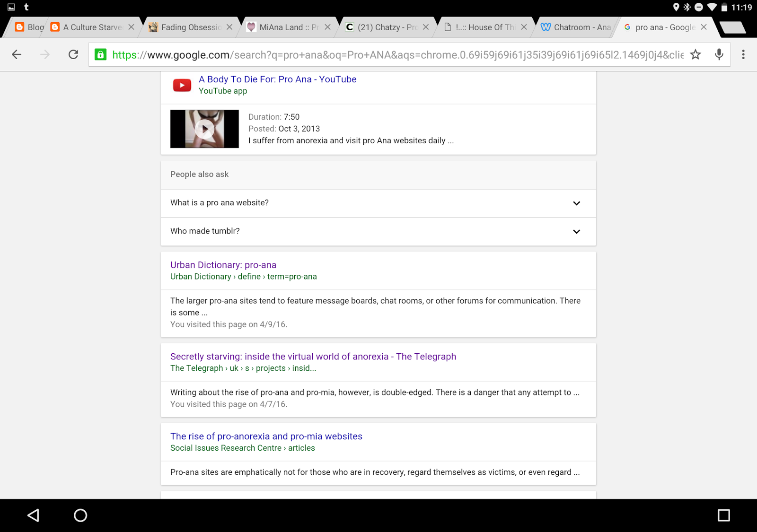Screen dimensions: 757x532
Task: Close the MiAna Land tab
Action: coord(327,27)
